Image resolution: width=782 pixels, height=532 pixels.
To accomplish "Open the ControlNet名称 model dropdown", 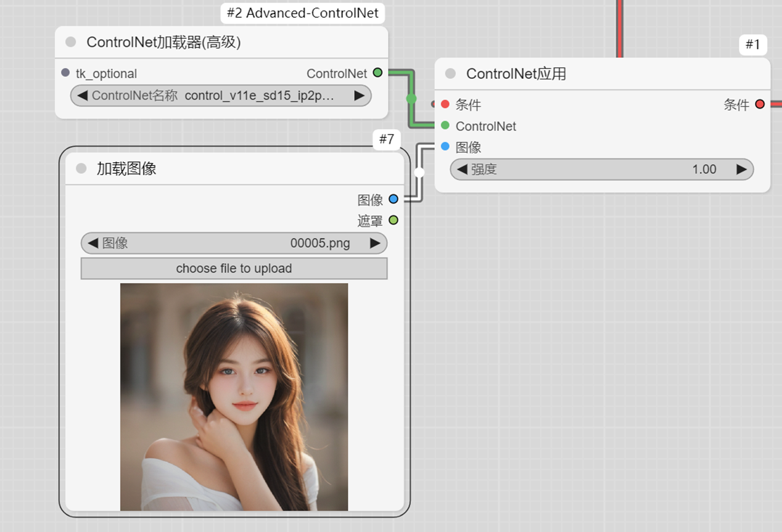I will pos(221,96).
